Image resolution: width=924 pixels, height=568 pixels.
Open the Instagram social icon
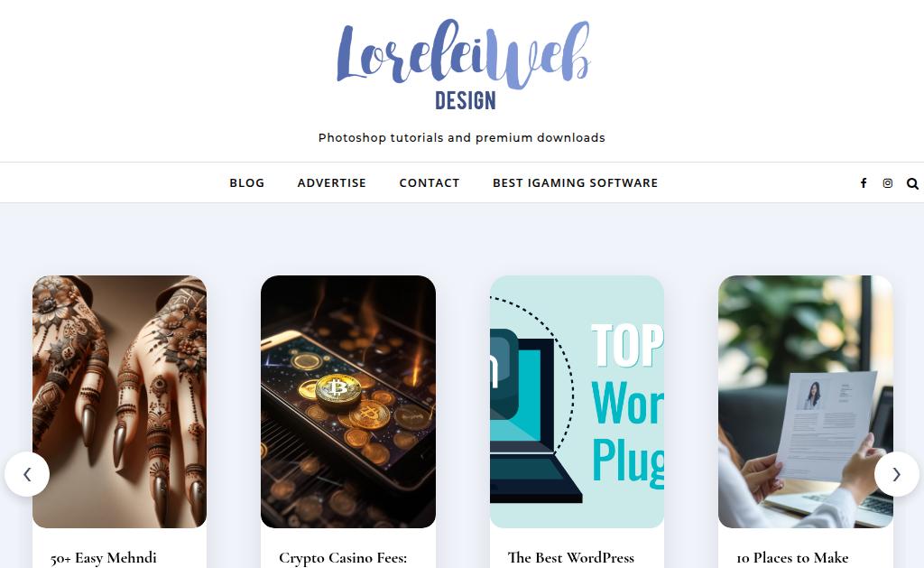pyautogui.click(x=888, y=182)
